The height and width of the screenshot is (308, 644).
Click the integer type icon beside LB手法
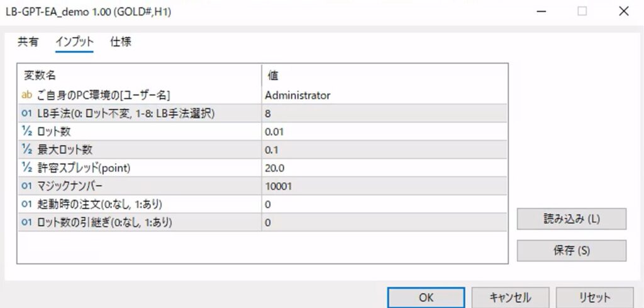pyautogui.click(x=26, y=113)
